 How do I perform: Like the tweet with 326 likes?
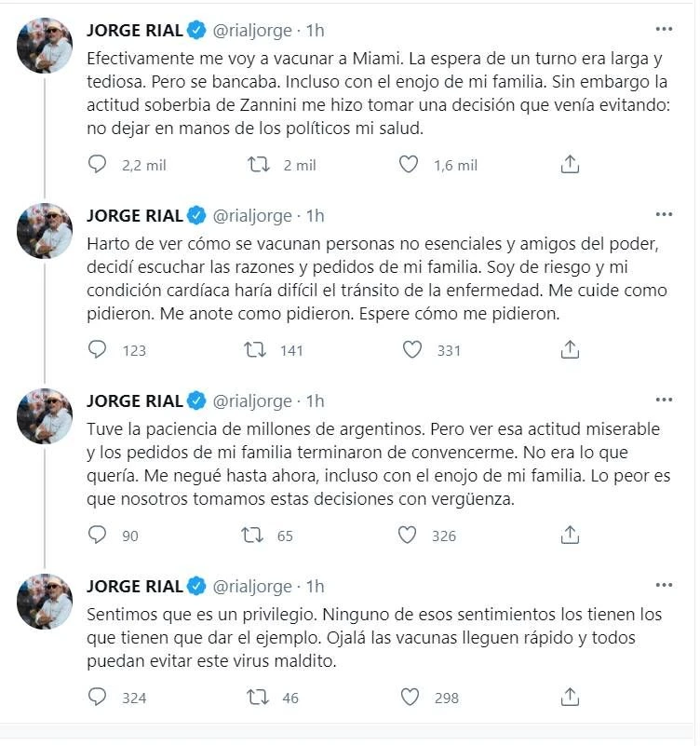408,536
